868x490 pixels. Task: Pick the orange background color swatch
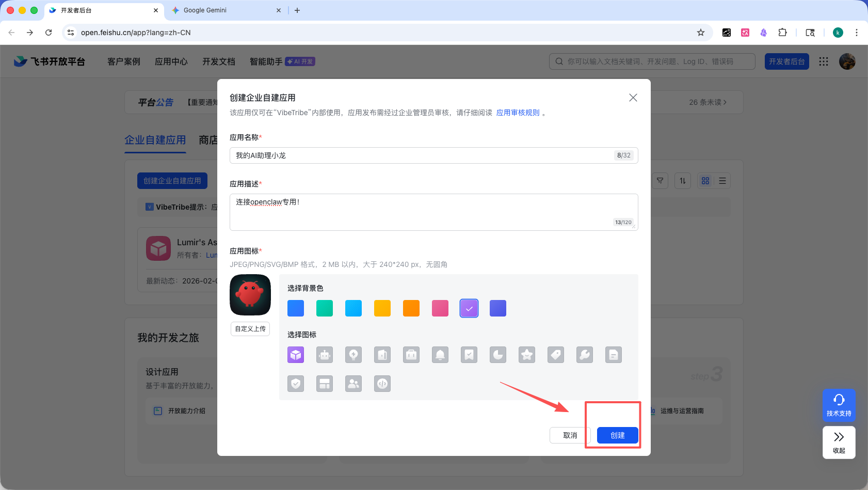[x=411, y=308]
